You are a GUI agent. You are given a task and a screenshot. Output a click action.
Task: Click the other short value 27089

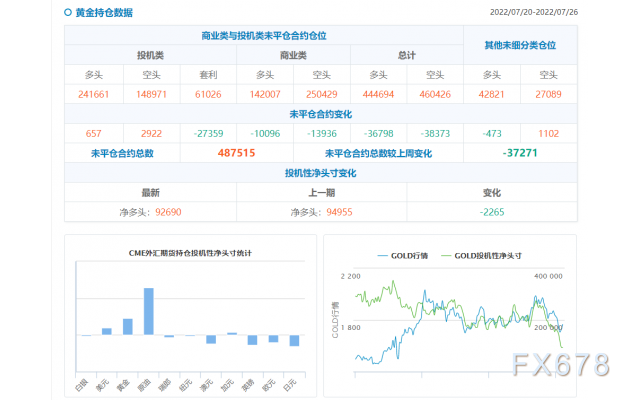549,95
